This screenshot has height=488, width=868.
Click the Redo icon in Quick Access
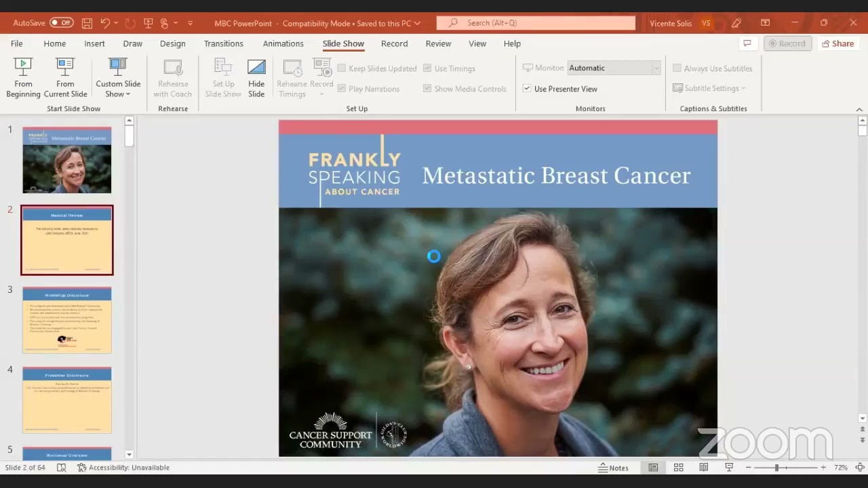click(131, 23)
